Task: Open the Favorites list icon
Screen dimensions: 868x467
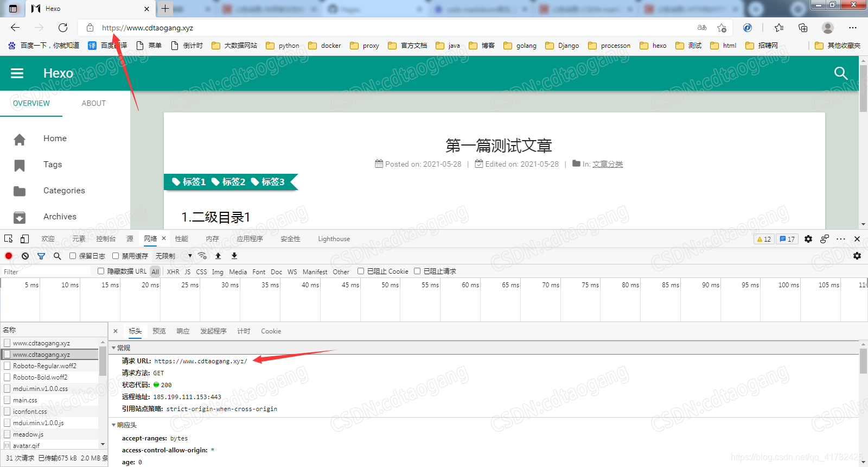Action: click(779, 28)
